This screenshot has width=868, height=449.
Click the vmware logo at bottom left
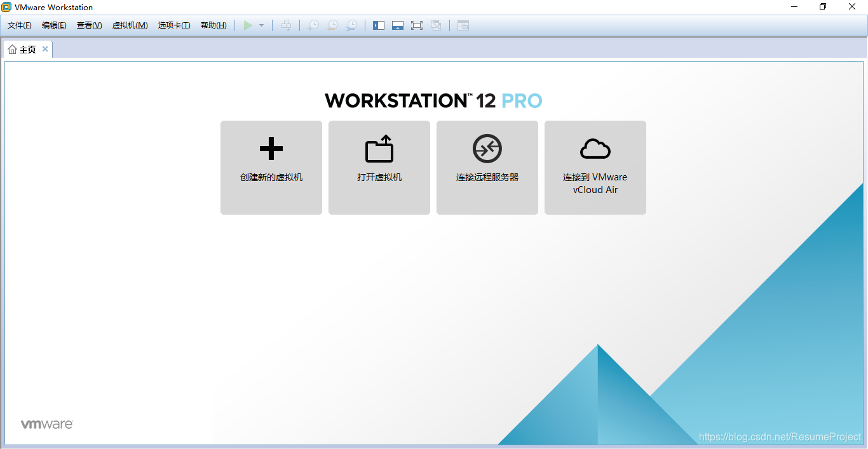tap(47, 424)
